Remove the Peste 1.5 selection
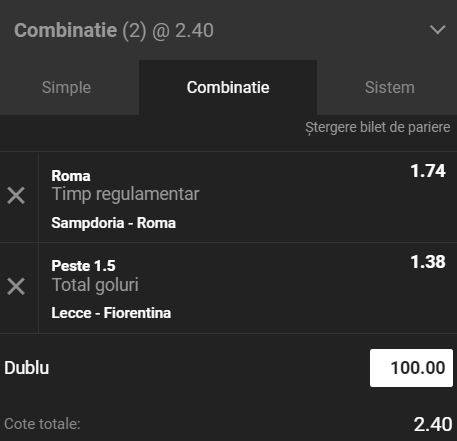 click(16, 286)
